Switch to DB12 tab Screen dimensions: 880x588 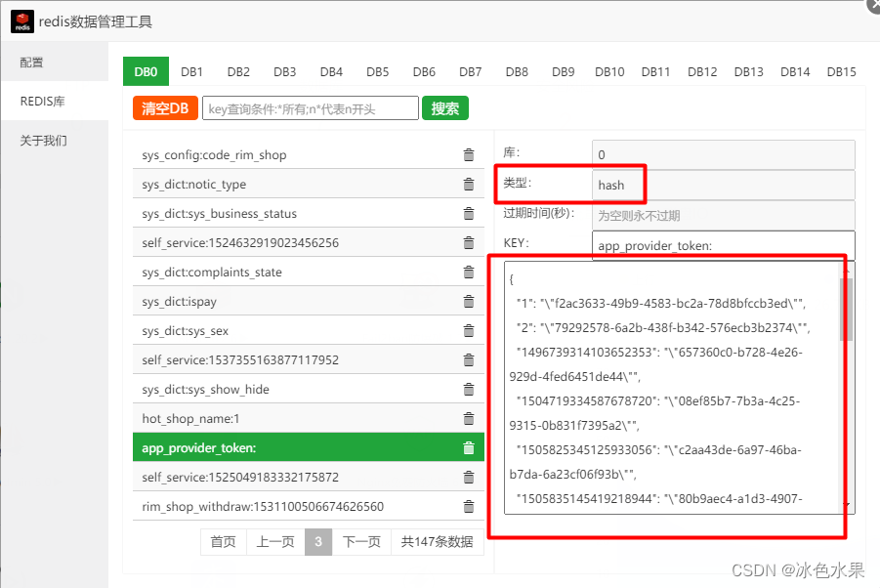coord(702,72)
